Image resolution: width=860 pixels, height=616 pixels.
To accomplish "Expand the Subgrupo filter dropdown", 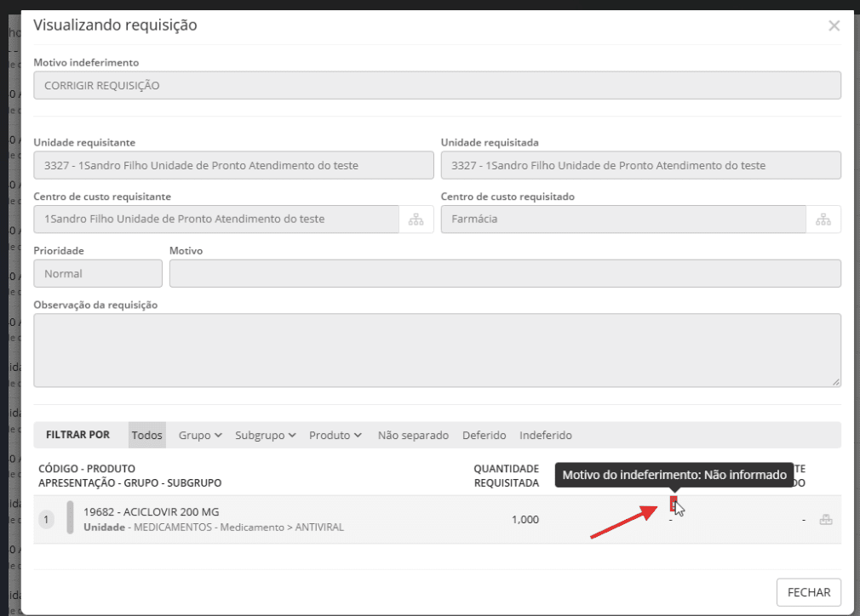I will [x=266, y=435].
